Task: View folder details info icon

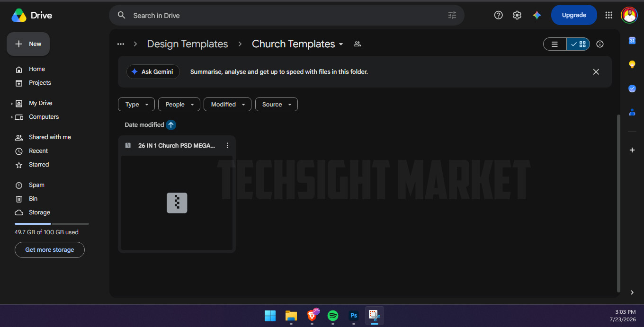Action: pyautogui.click(x=600, y=44)
